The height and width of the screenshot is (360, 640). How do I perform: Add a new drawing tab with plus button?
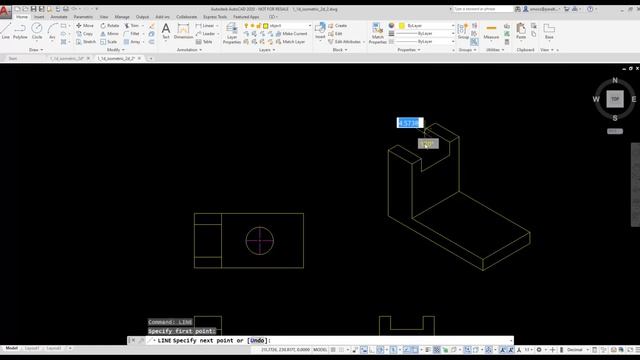tap(151, 58)
